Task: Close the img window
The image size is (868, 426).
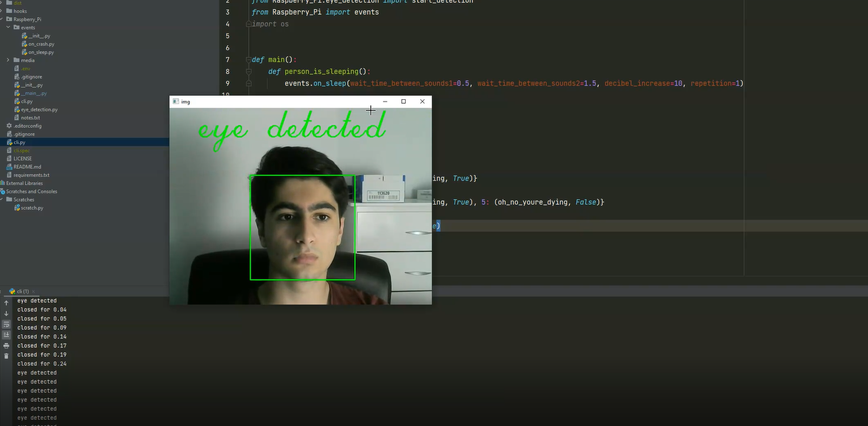Action: (422, 102)
